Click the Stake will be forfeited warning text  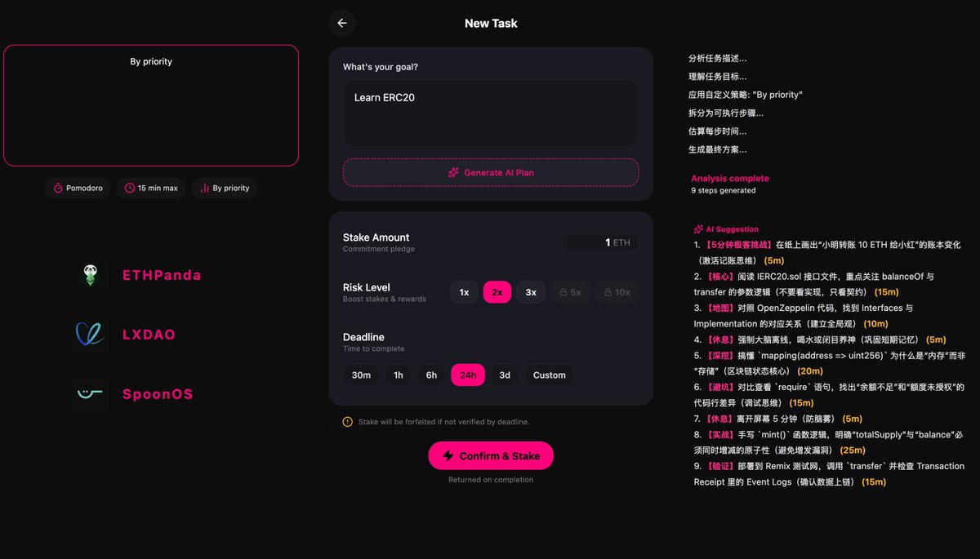tap(444, 422)
